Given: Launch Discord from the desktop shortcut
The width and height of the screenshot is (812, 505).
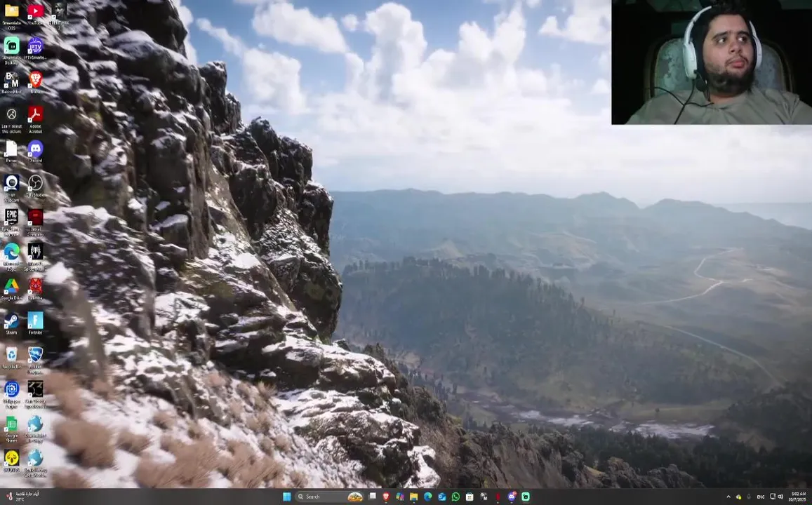Looking at the screenshot, I should (x=35, y=151).
